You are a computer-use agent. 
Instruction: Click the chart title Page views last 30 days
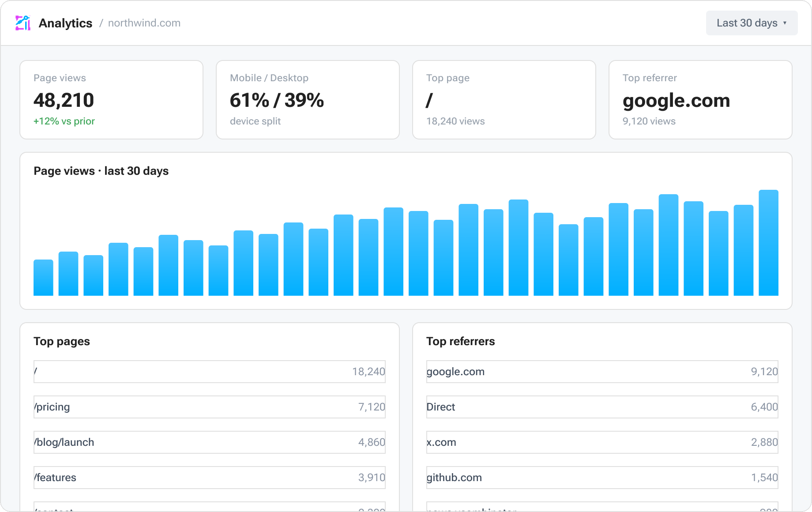coord(101,171)
